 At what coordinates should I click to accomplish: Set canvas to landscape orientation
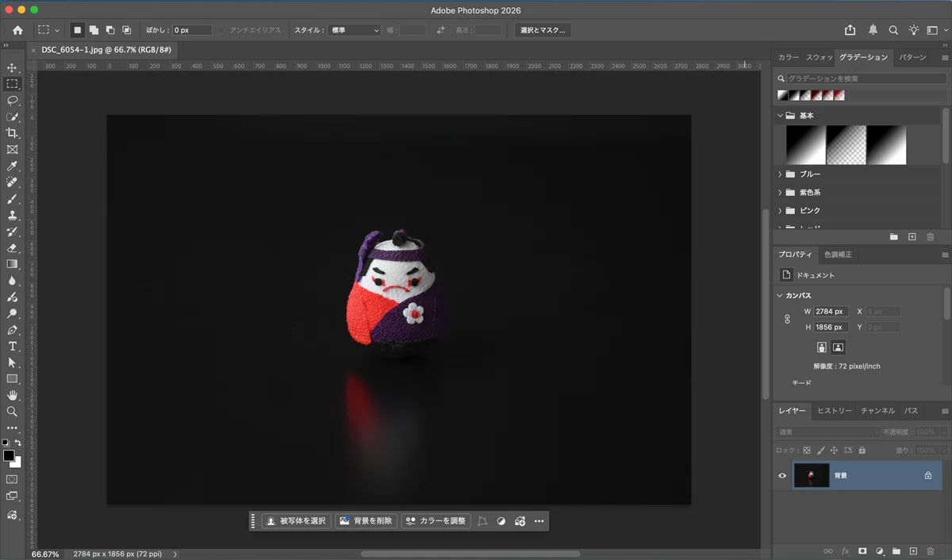(838, 347)
